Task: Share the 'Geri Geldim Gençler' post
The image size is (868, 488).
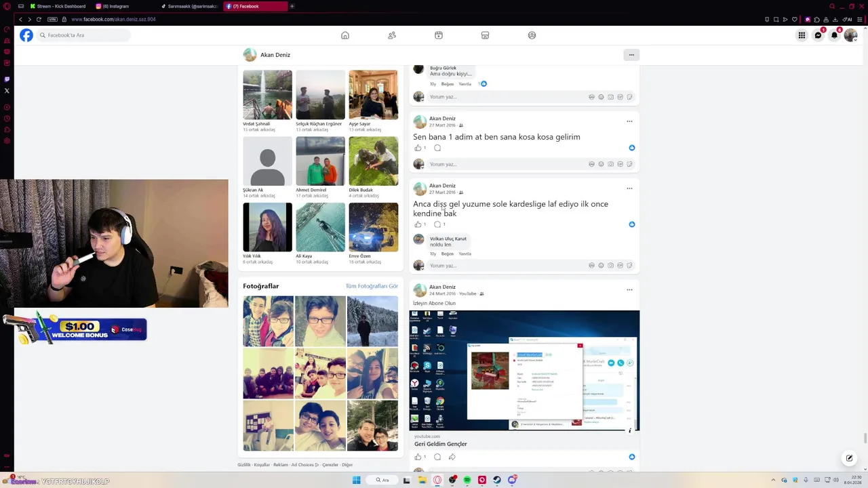Action: tap(452, 457)
